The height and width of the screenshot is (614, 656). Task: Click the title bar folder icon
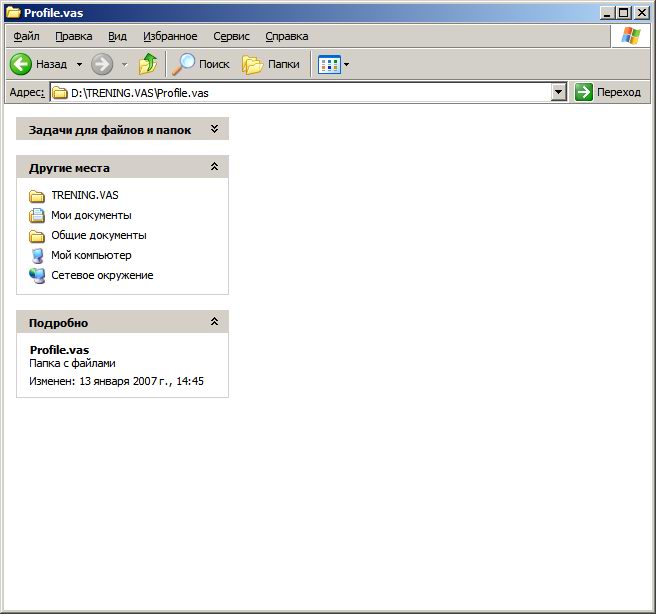point(13,13)
